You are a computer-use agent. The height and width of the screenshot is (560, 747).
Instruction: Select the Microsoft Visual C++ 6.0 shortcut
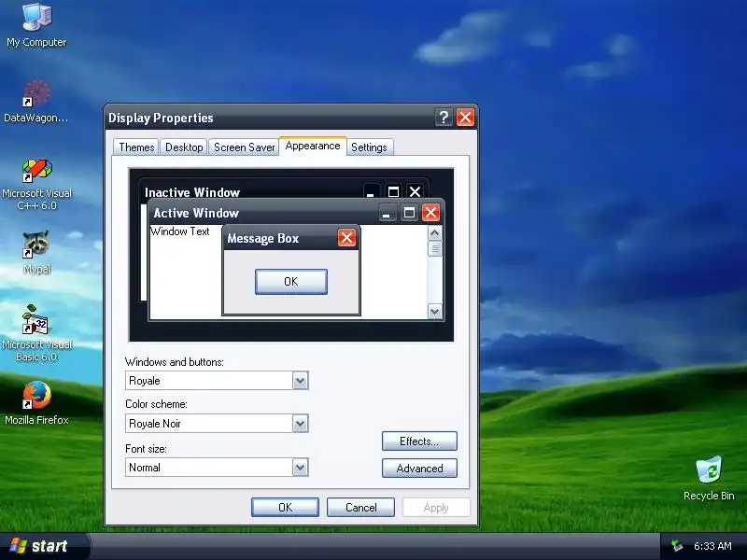coord(36,185)
